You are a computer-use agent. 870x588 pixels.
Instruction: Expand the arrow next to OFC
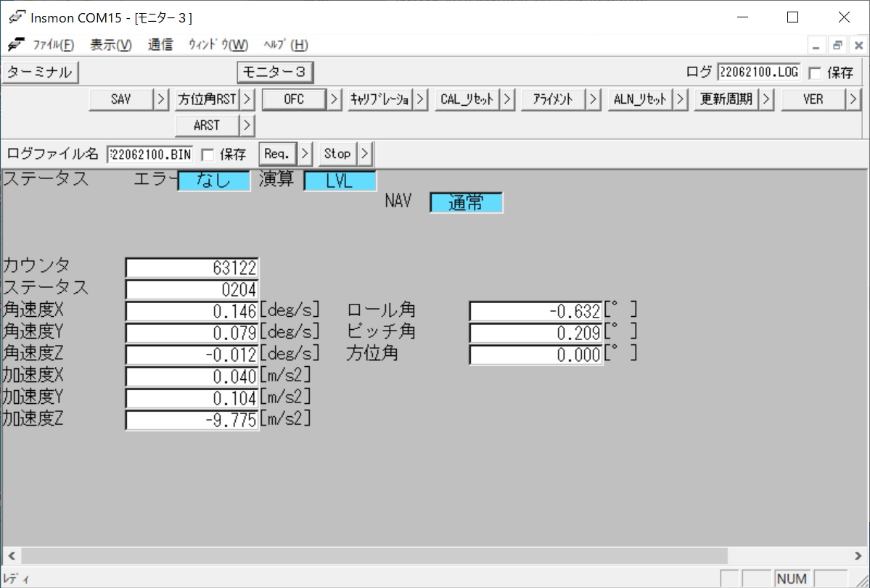coord(334,99)
